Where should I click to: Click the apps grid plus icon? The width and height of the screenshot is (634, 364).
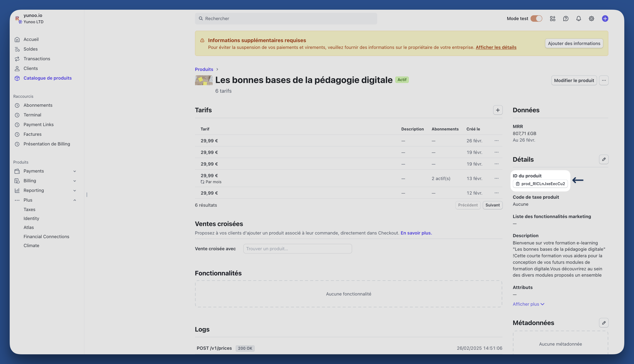[x=552, y=18]
